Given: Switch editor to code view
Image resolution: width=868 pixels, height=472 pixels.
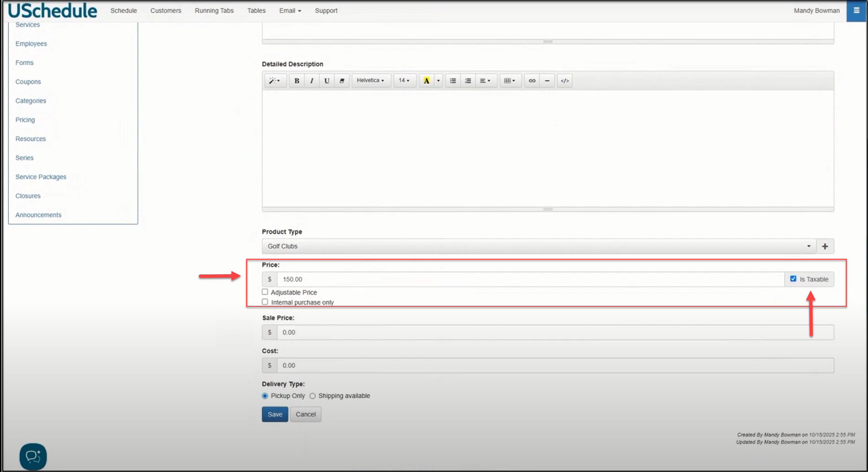Looking at the screenshot, I should (x=564, y=81).
